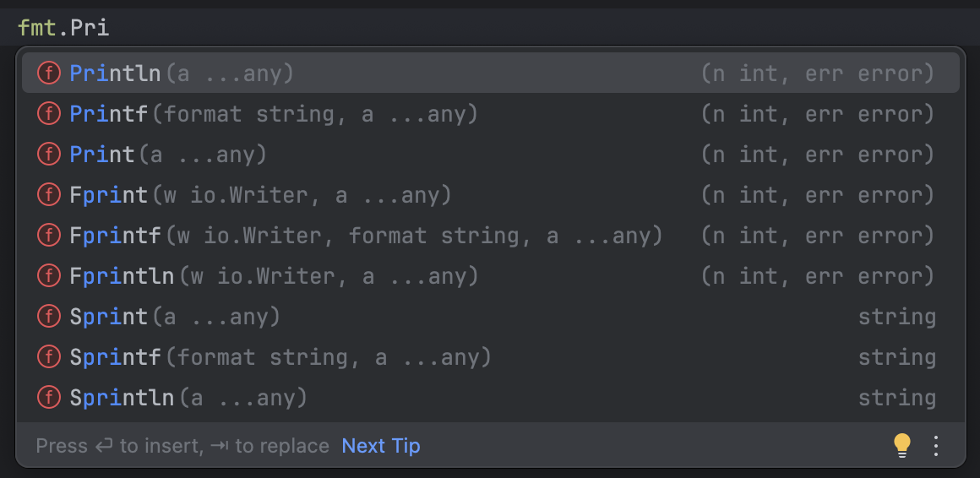The height and width of the screenshot is (478, 980).
Task: Select the Println completion suggestion
Action: click(491, 73)
